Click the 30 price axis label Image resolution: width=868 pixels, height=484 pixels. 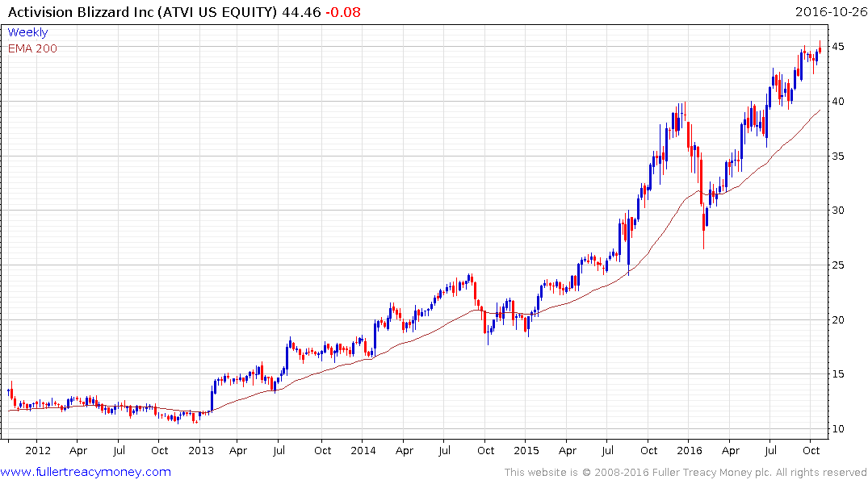click(x=838, y=211)
